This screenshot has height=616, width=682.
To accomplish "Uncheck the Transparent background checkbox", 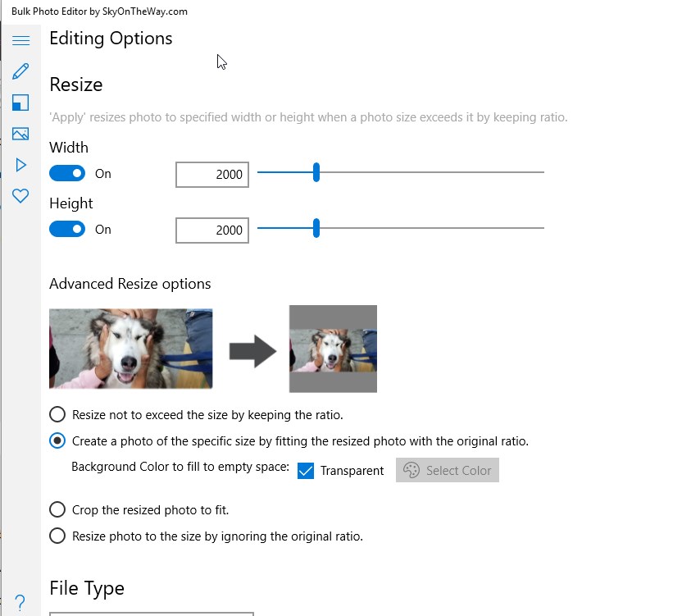I will click(x=306, y=471).
